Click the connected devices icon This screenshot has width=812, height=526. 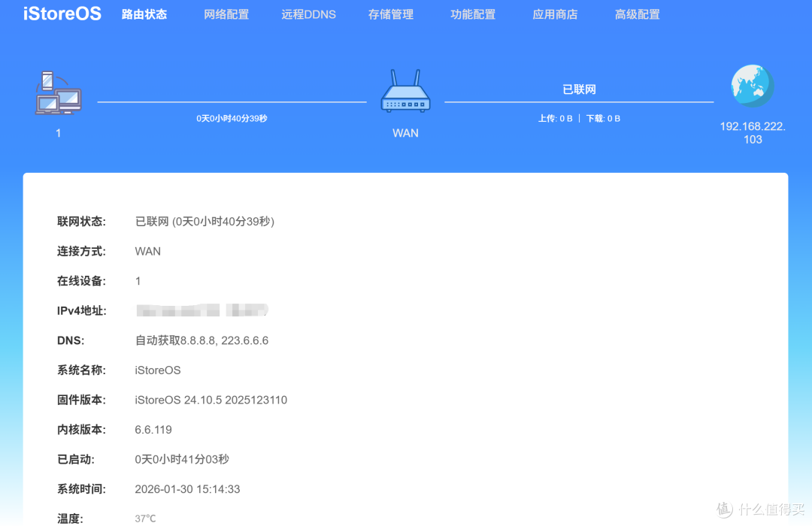click(x=58, y=93)
